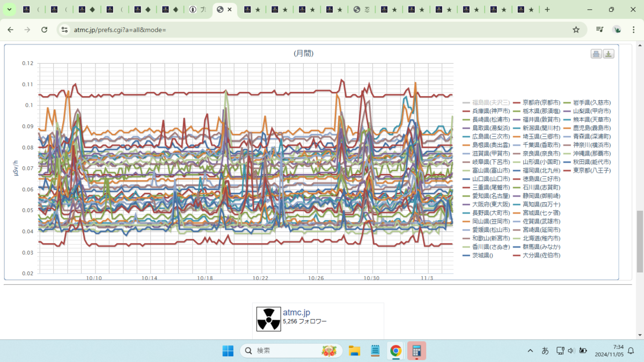The height and width of the screenshot is (362, 644).
Task: Click the 11/3 date axis label
Action: coord(427,278)
